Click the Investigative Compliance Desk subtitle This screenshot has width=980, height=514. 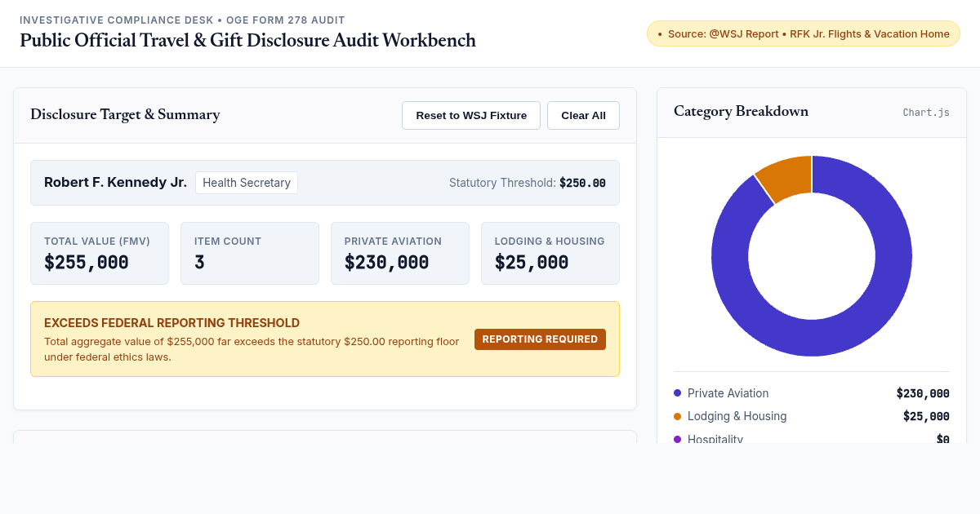pyautogui.click(x=182, y=20)
